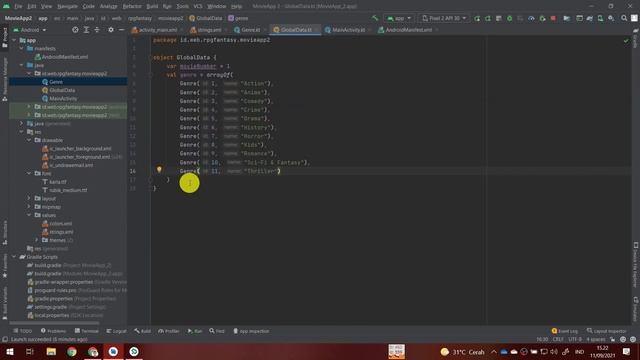Open the Build tool window
This screenshot has width=640, height=360.
tap(143, 331)
